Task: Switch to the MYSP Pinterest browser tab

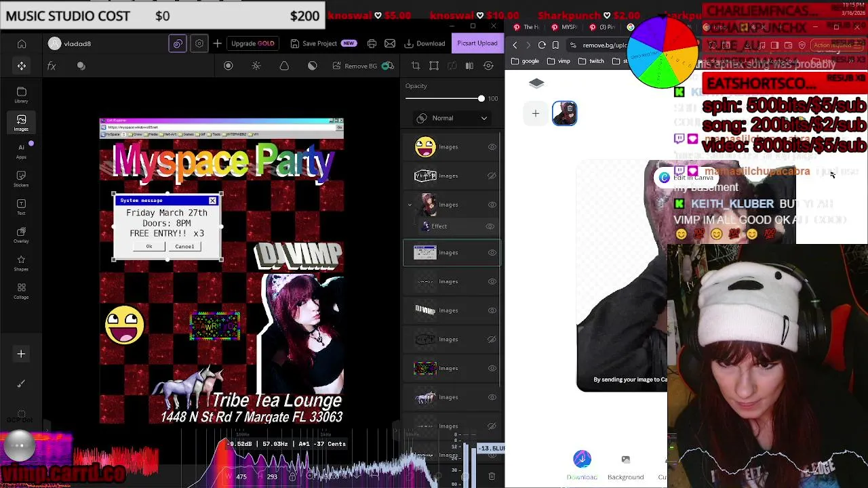Action: pyautogui.click(x=565, y=27)
